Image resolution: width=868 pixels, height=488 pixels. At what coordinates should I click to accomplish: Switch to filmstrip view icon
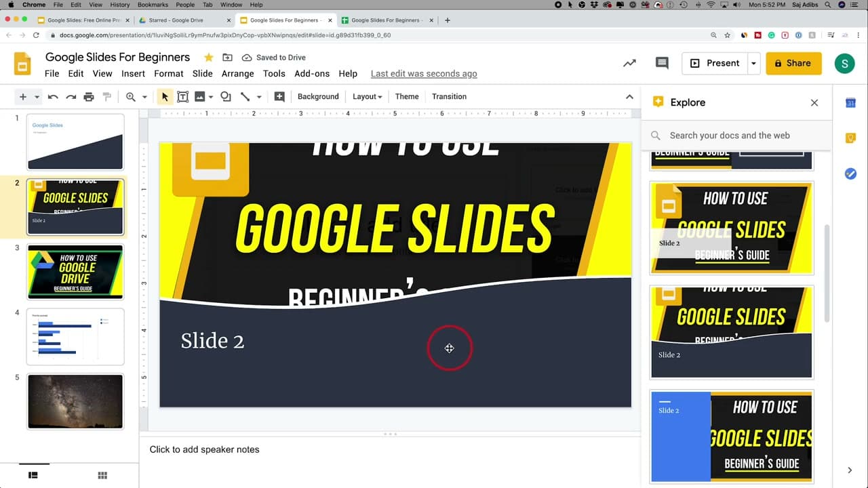click(33, 476)
